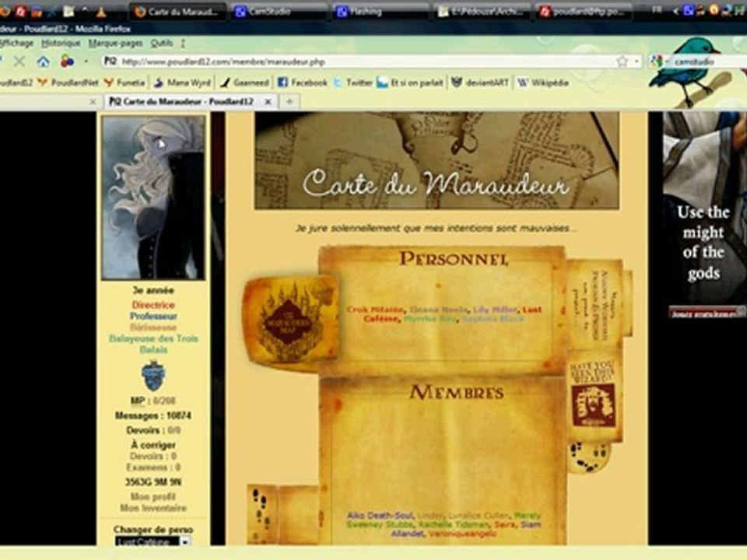The width and height of the screenshot is (747, 560).
Task: Open the Pédouze Archi folder taskbar item
Action: 482,12
